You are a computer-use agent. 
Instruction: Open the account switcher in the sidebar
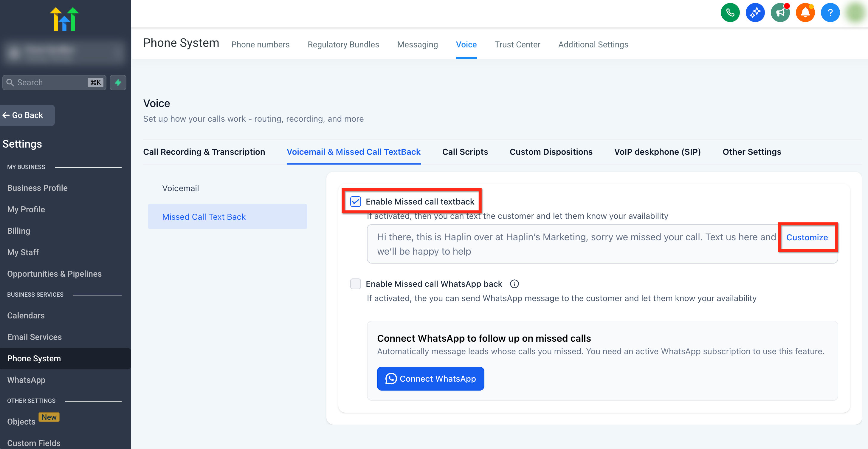(64, 52)
